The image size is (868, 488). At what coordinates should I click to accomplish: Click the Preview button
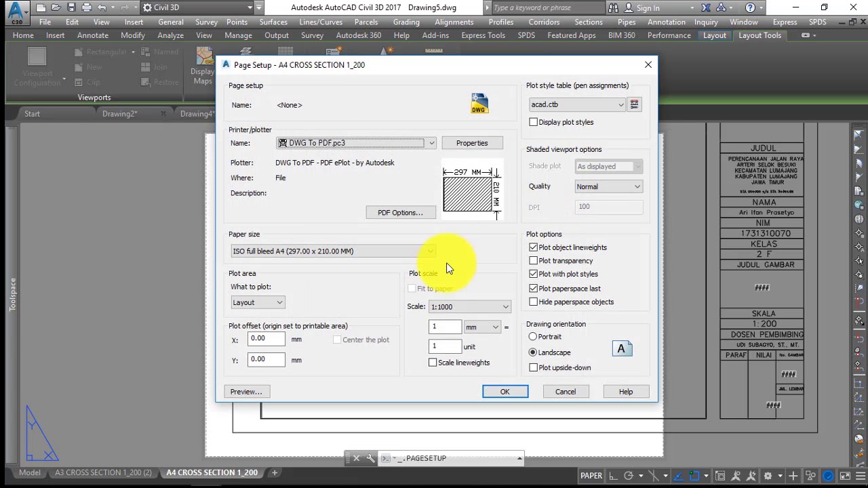coord(246,392)
